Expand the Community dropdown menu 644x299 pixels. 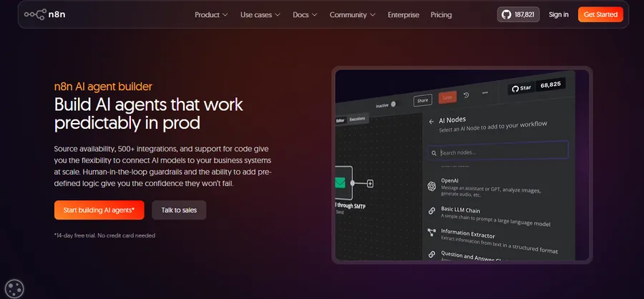pos(352,15)
